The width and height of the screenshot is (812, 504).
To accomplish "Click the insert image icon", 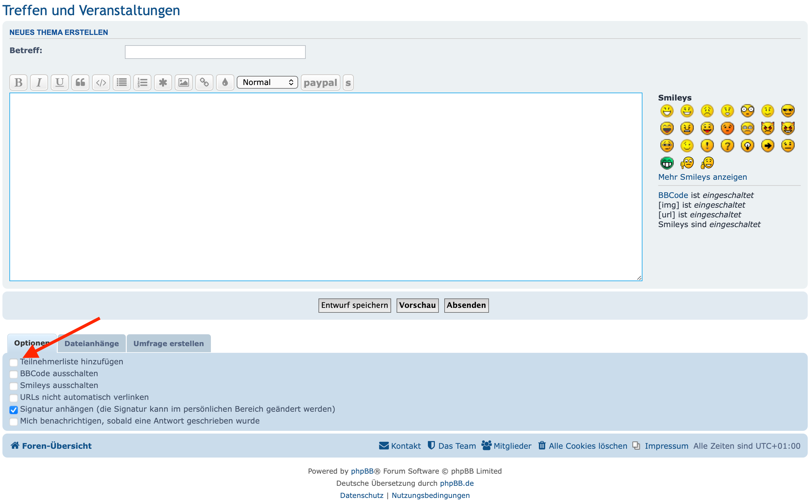I will 184,82.
